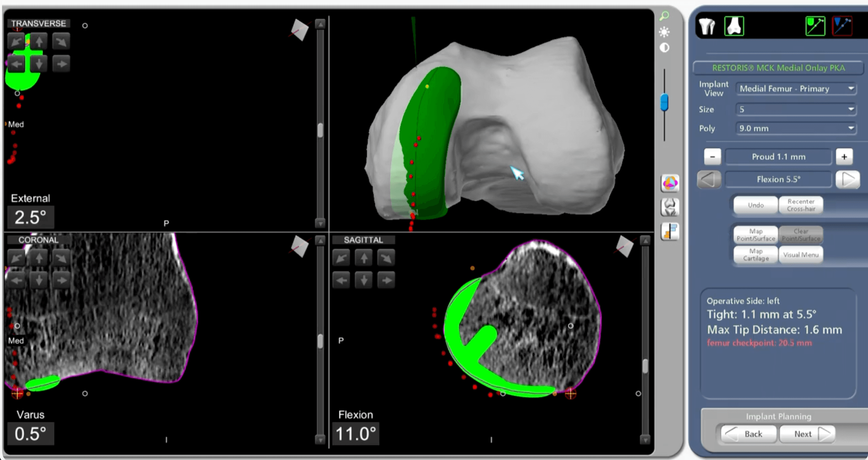Click rotate-right arrow in Sagittal view

coord(386,258)
